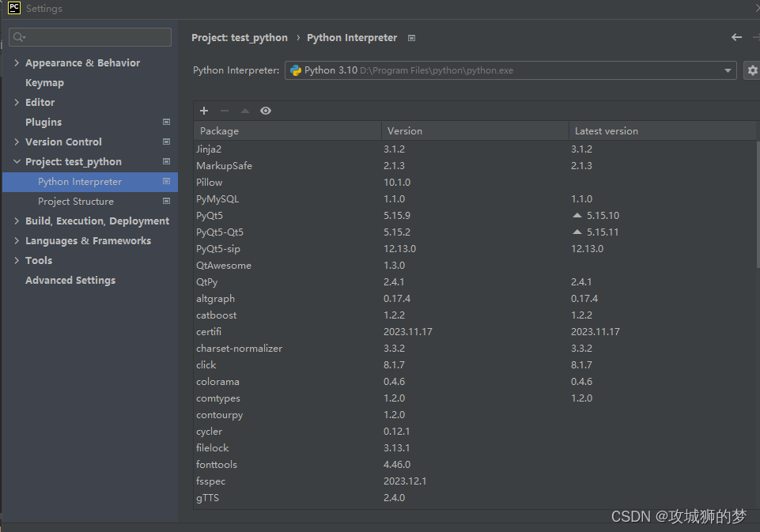The image size is (760, 532).
Task: Select the charset-normalizer package row
Action: pos(475,349)
